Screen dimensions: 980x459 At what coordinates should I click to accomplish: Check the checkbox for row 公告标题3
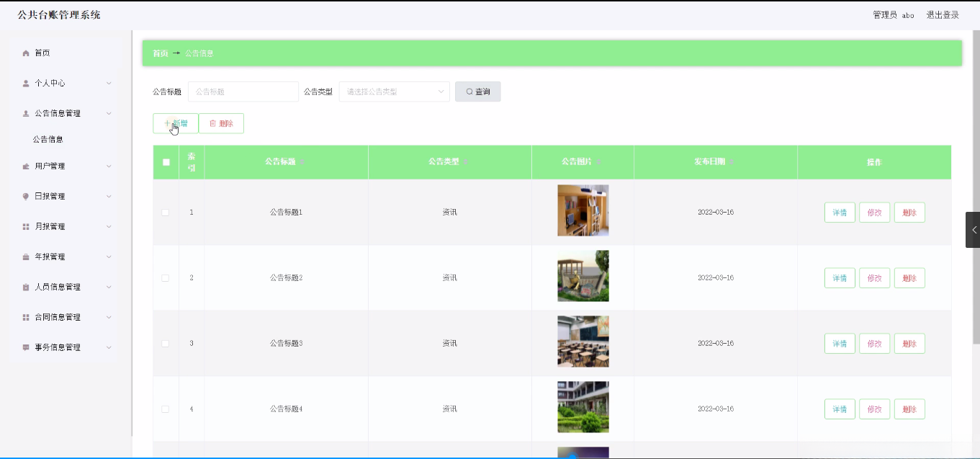click(x=166, y=344)
